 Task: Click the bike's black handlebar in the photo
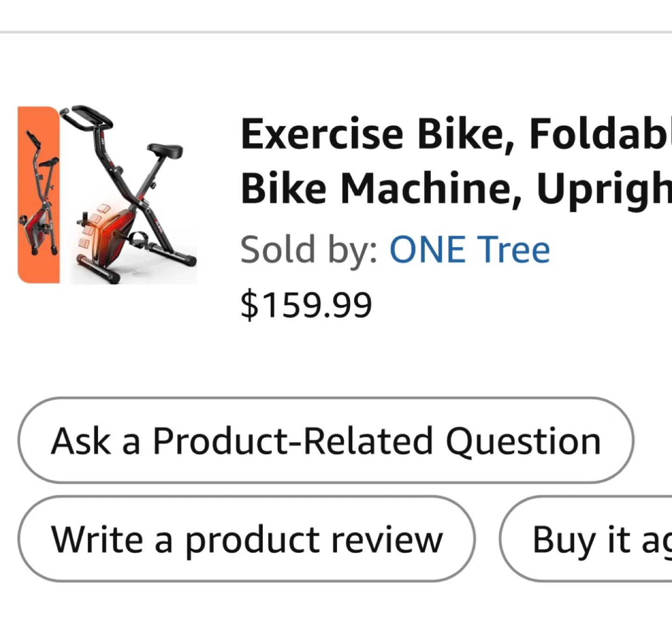click(x=89, y=116)
